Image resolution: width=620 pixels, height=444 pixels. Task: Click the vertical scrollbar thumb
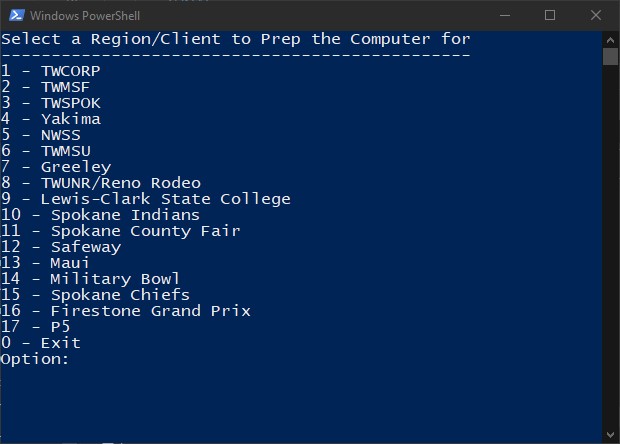(611, 56)
